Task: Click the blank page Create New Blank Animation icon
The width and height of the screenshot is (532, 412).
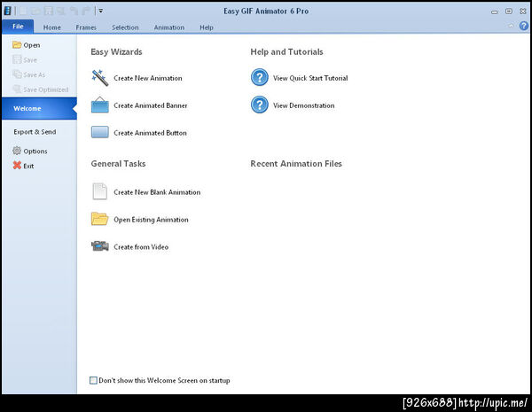Action: tap(100, 191)
